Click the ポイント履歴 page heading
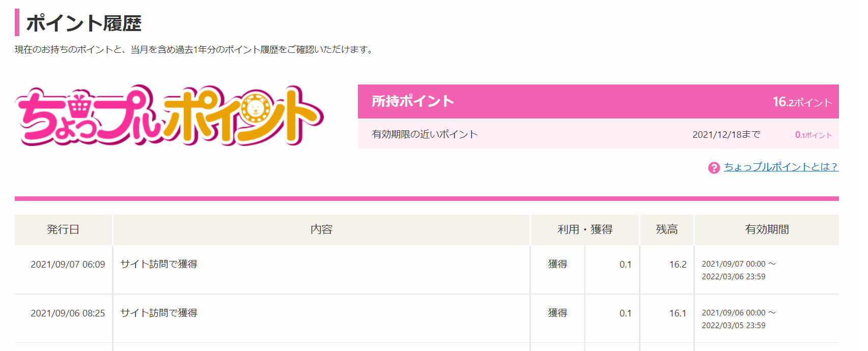Viewport: 868px width, 351px height. (84, 23)
